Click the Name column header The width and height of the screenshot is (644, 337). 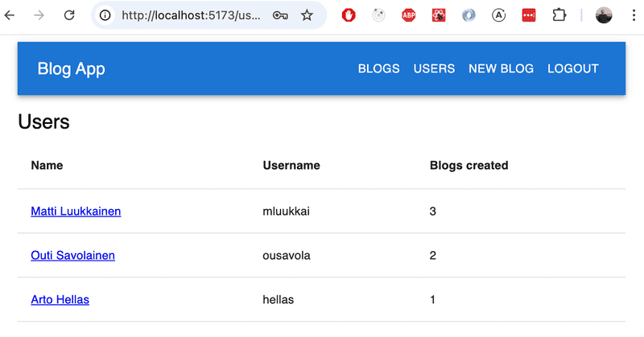[x=47, y=166]
